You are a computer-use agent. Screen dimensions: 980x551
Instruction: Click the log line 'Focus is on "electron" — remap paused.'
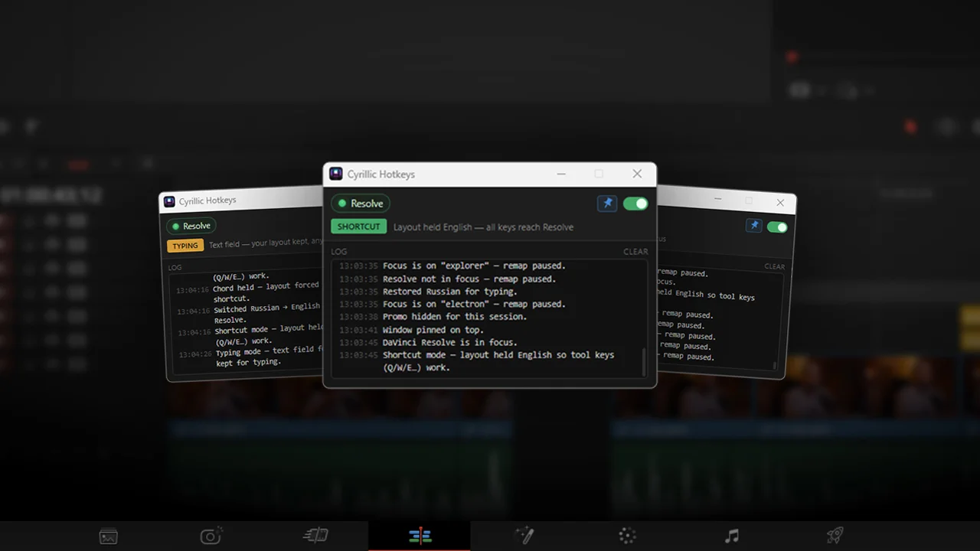point(474,304)
